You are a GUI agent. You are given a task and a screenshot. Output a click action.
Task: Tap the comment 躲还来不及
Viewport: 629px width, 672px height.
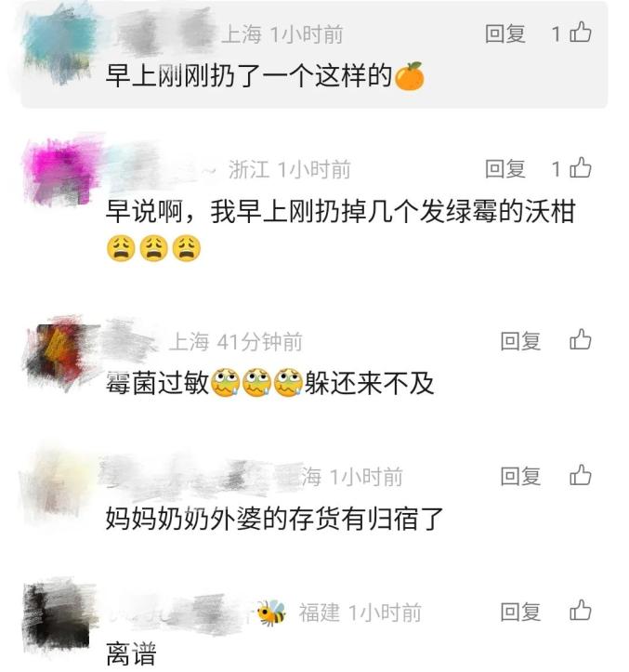click(370, 383)
